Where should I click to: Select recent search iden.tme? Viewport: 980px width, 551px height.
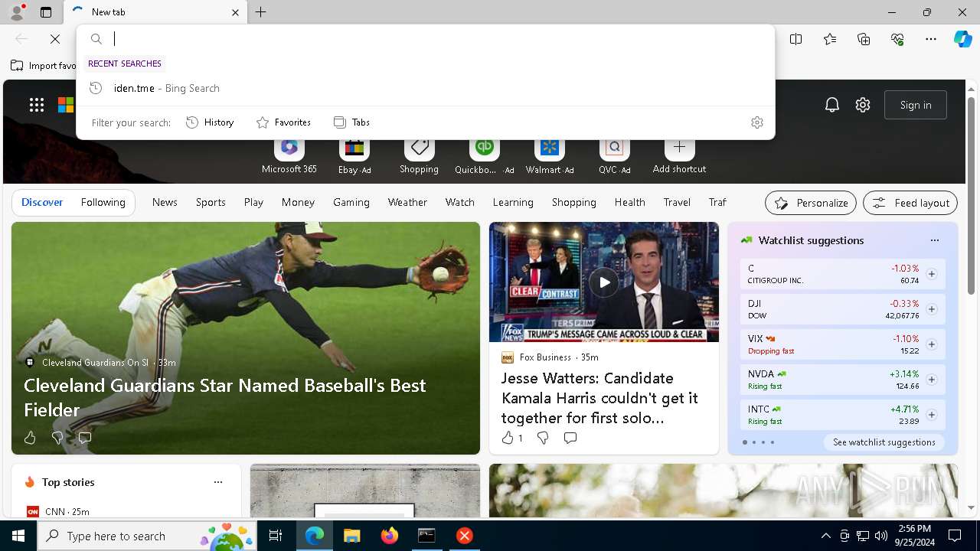425,88
